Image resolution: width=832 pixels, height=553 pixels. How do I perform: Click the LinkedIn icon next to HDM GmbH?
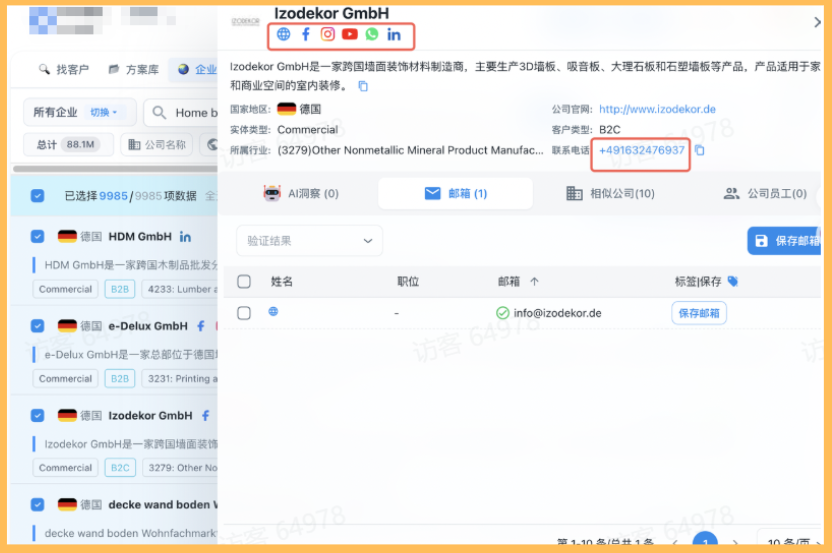click(185, 237)
